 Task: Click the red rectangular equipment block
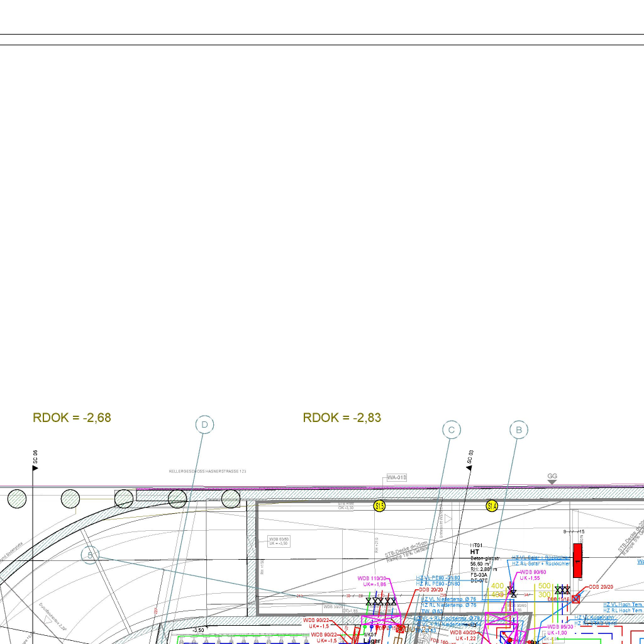click(x=577, y=560)
